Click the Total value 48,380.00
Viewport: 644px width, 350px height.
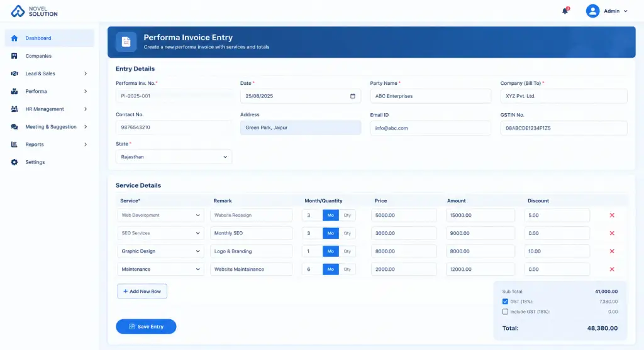(x=602, y=328)
